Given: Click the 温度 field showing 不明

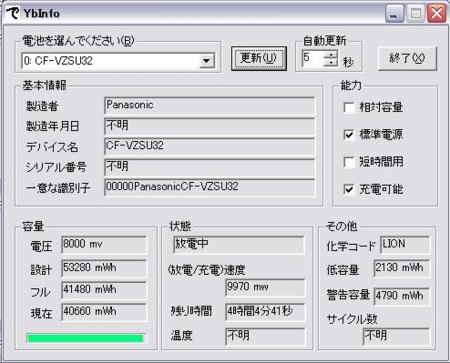Looking at the screenshot, I should coord(265,336).
